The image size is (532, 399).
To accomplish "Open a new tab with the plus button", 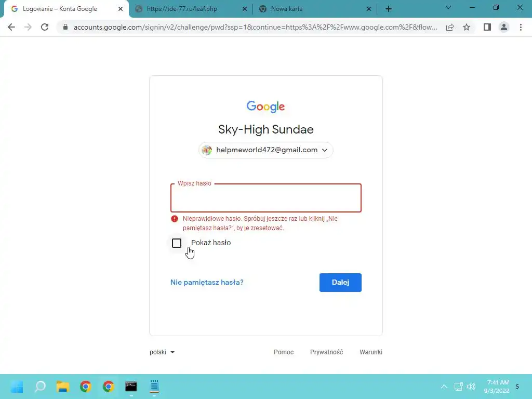I will [389, 9].
